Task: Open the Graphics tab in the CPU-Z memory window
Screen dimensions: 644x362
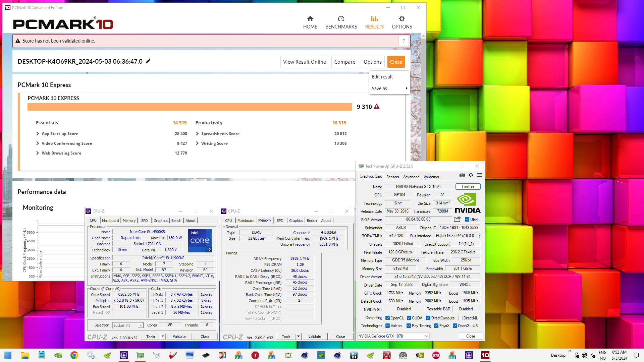Action: pyautogui.click(x=296, y=221)
